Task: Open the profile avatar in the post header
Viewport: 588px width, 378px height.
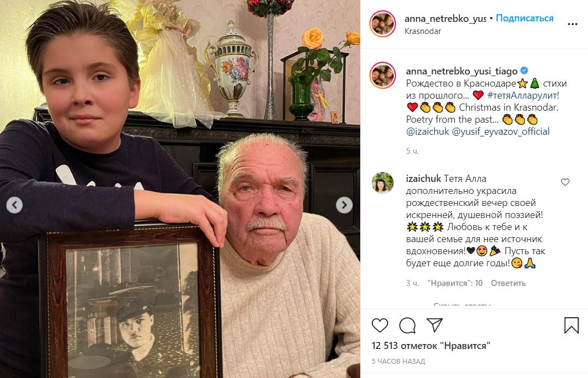Action: pos(383,24)
